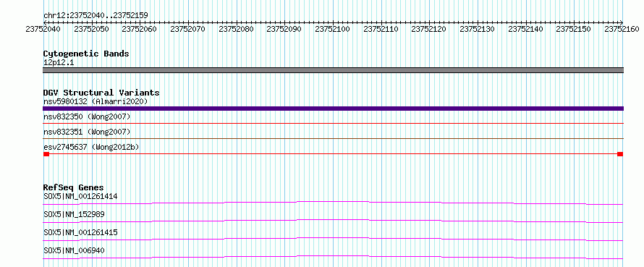This screenshot has width=644, height=267.
Task: Click ruler position 23752110
Action: 381,29
